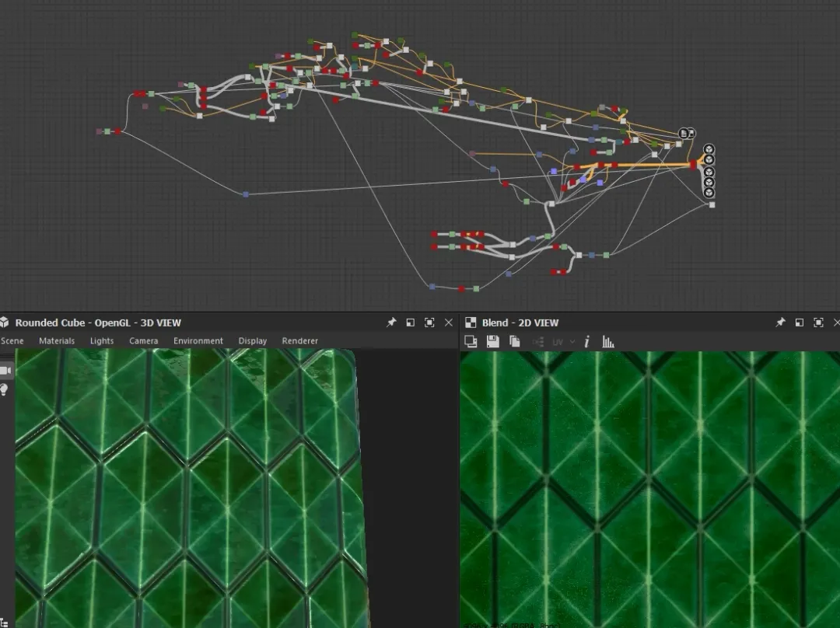Screen dimensions: 840x628
Task: Toggle the camera icon in 3D view sidebar
Action: tap(5, 371)
